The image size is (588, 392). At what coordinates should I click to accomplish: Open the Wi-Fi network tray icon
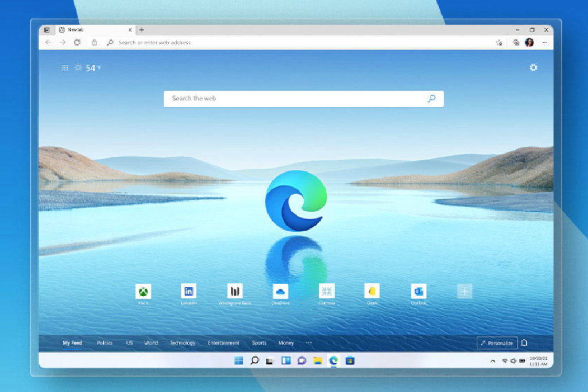pyautogui.click(x=504, y=361)
